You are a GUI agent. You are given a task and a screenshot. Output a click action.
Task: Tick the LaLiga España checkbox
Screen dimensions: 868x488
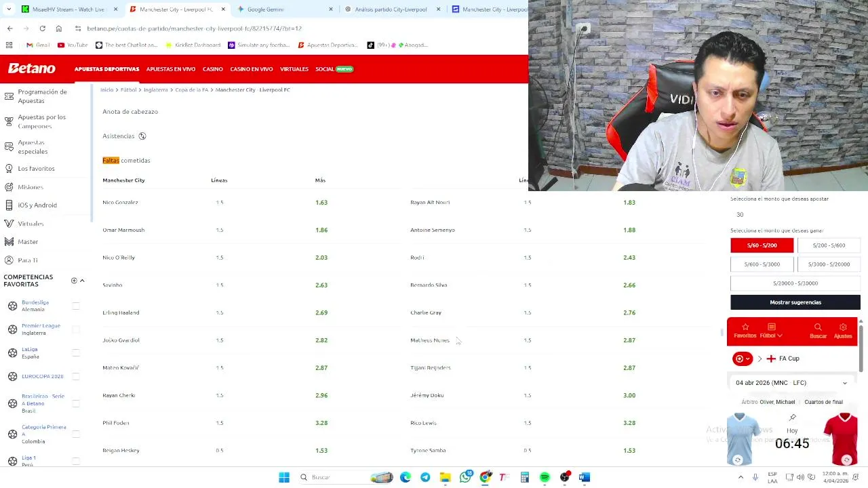pos(76,353)
